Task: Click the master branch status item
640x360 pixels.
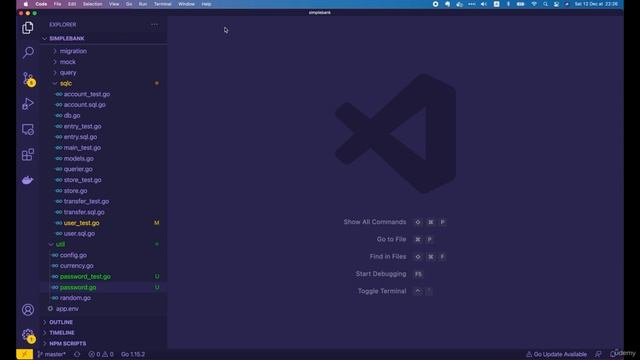Action: coord(51,354)
